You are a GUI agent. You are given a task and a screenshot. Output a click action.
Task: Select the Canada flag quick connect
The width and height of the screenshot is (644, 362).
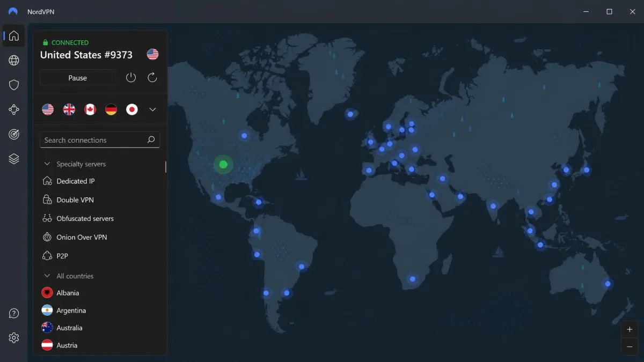90,109
